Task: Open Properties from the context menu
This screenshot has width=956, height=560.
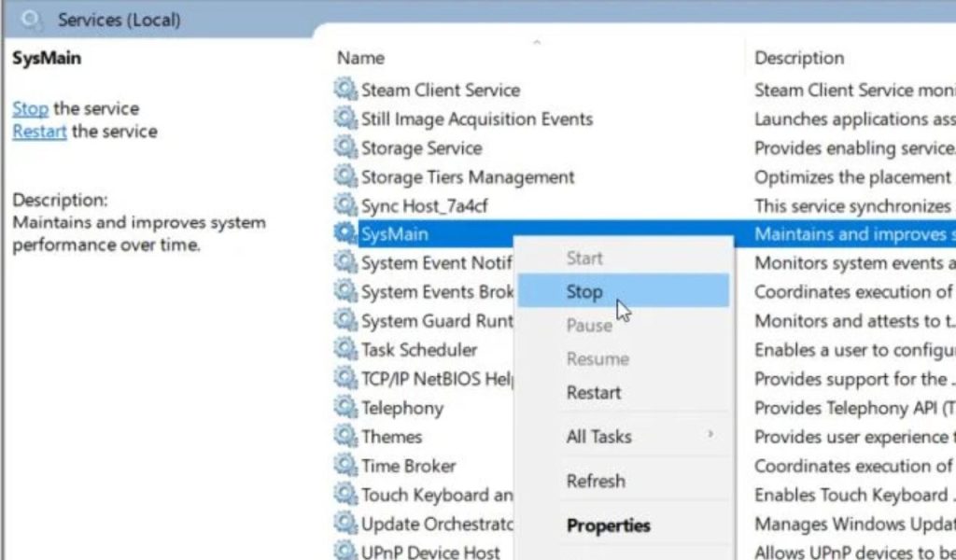Action: click(608, 525)
